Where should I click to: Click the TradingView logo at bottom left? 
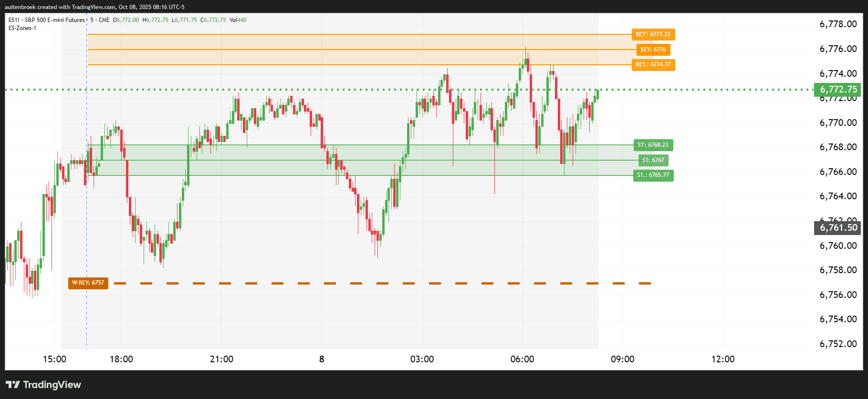(x=43, y=385)
